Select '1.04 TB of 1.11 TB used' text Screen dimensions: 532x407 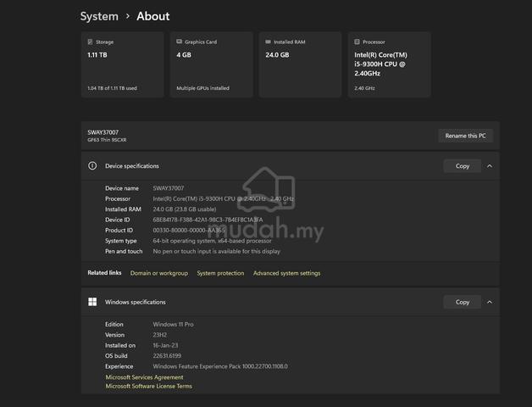[113, 88]
